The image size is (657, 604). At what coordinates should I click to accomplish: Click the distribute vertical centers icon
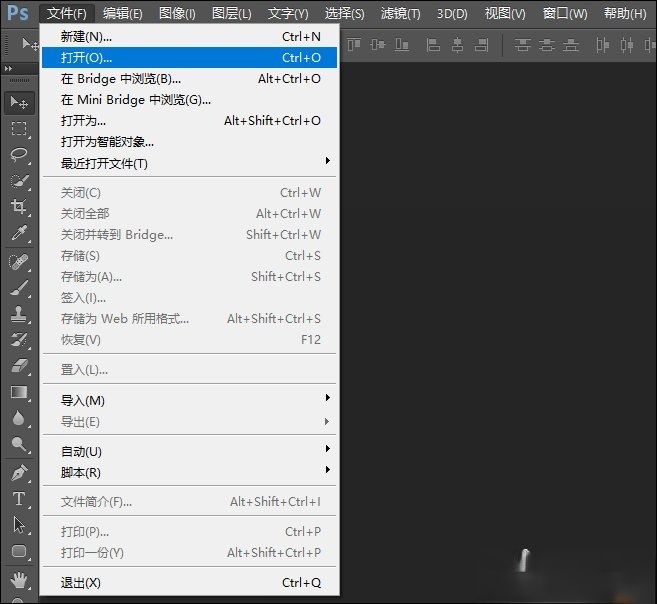point(547,44)
